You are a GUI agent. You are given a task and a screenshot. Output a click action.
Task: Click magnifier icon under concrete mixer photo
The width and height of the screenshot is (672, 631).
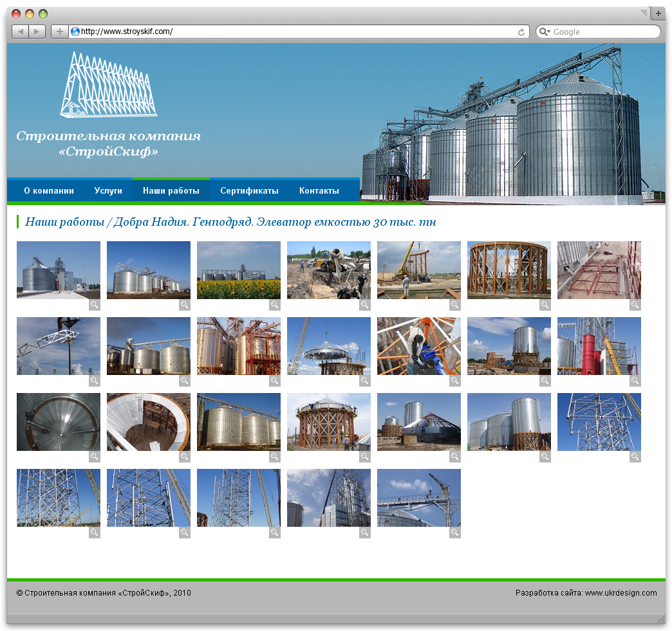tap(364, 305)
